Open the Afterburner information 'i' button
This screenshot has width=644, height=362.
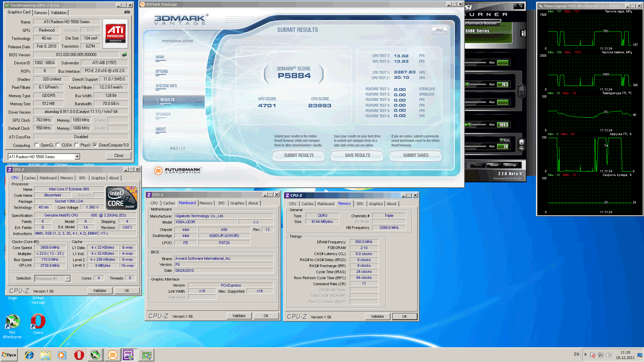coord(522,33)
